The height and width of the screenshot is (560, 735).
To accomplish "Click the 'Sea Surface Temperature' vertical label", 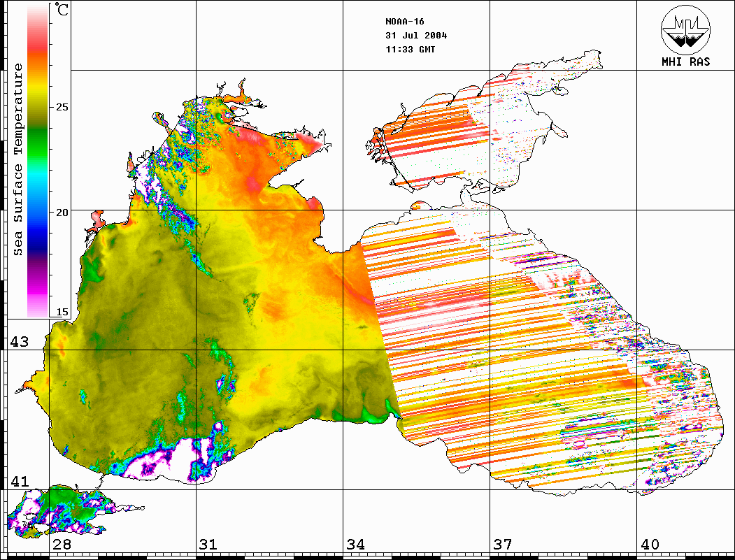I will tap(17, 159).
